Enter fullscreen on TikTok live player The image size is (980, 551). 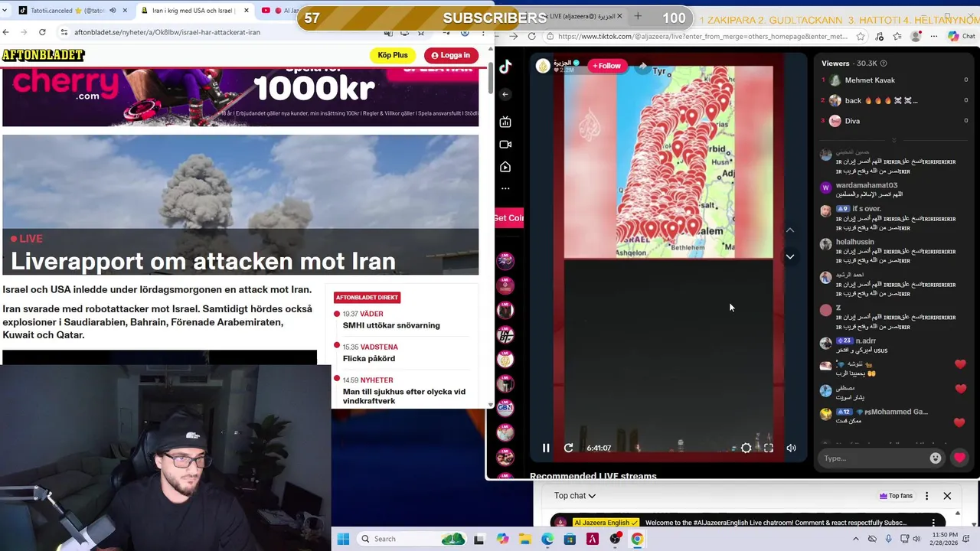[x=769, y=448]
